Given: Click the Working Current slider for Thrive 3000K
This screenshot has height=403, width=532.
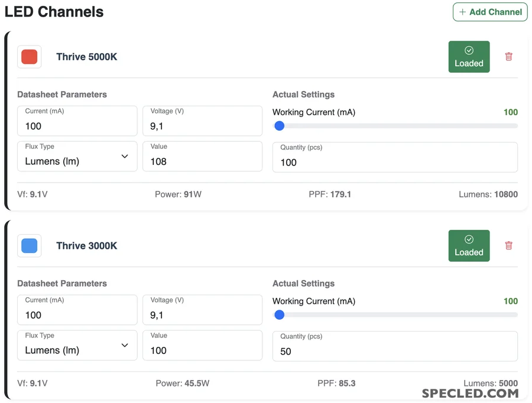Looking at the screenshot, I should click(395, 315).
